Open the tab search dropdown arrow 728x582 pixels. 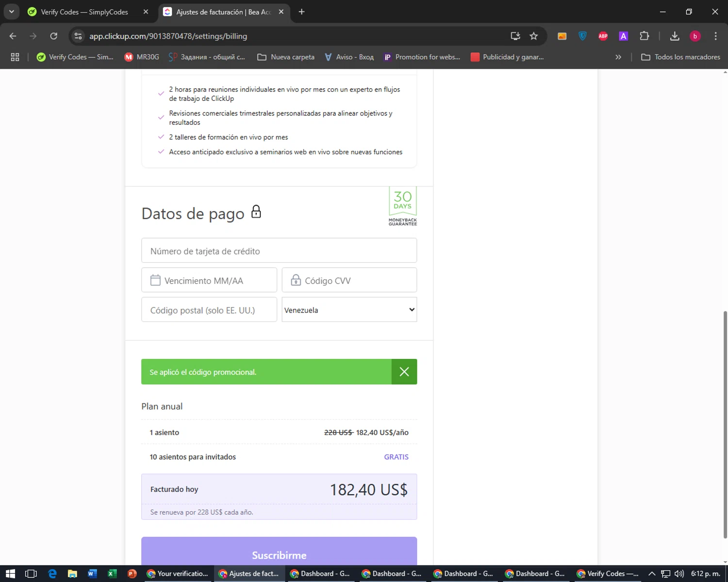pyautogui.click(x=12, y=12)
